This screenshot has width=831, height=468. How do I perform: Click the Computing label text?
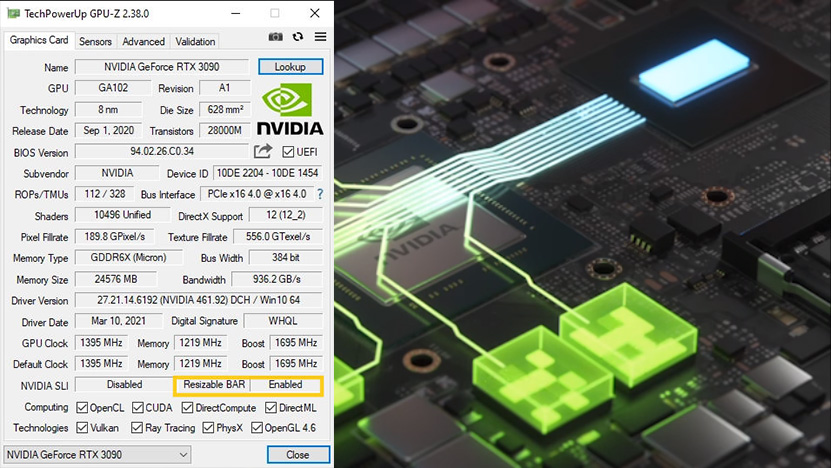(x=46, y=407)
